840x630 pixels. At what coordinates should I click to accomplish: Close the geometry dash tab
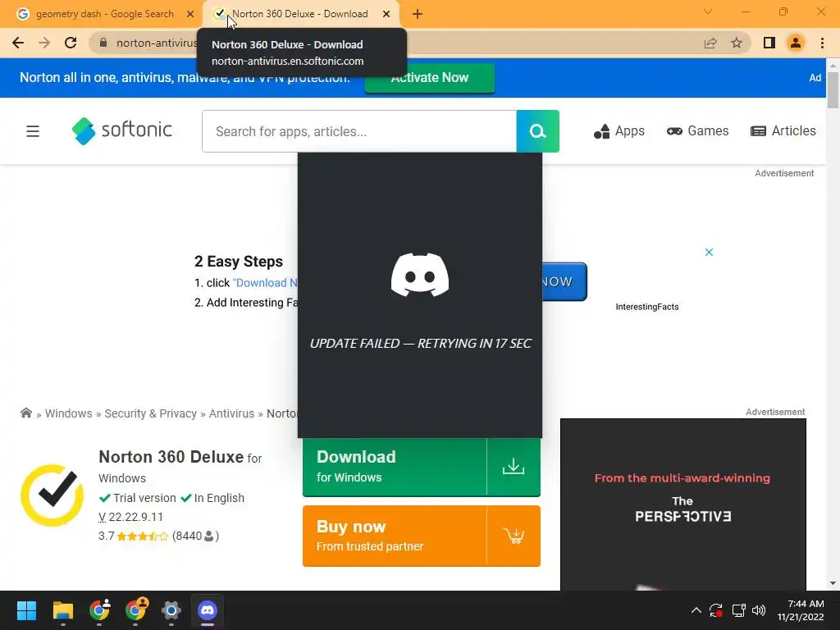(190, 14)
